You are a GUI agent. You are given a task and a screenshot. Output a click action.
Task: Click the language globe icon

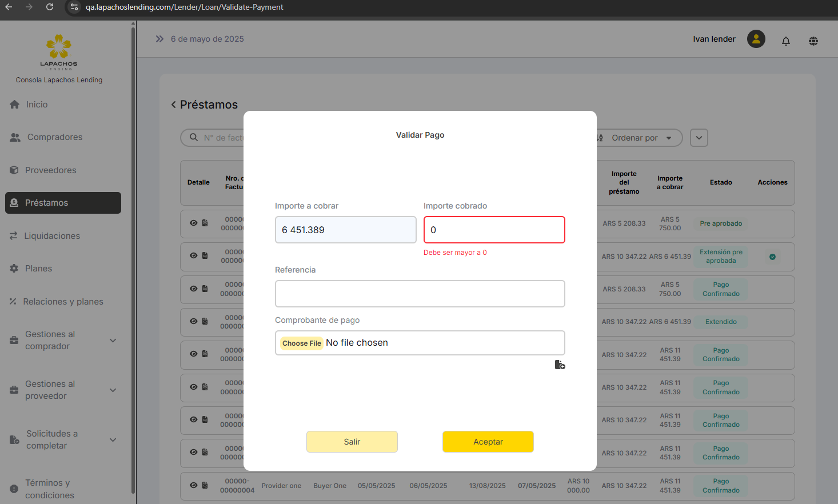tap(813, 41)
